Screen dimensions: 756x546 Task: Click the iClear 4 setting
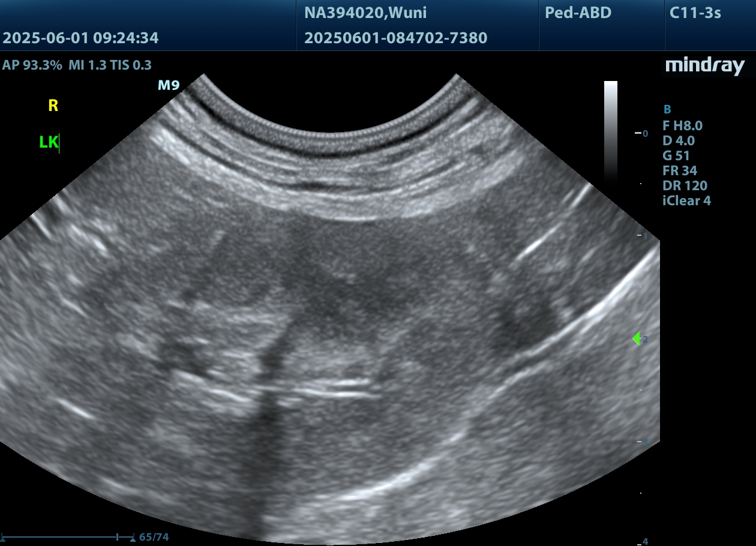[x=686, y=200]
